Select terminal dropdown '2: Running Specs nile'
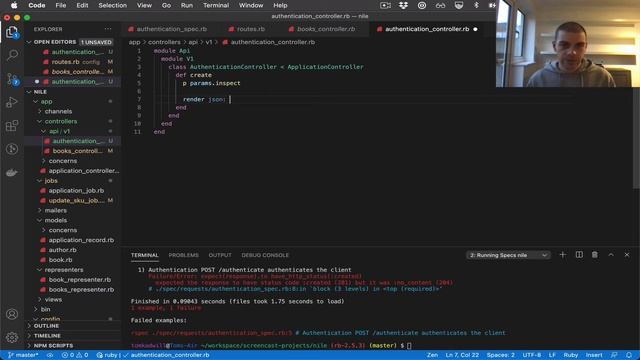 tap(508, 255)
